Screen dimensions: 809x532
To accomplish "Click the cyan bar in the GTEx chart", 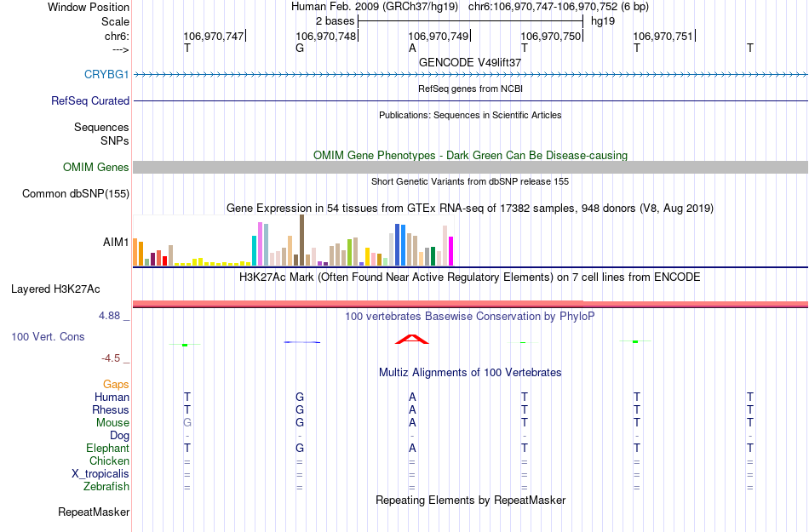I will click(254, 250).
